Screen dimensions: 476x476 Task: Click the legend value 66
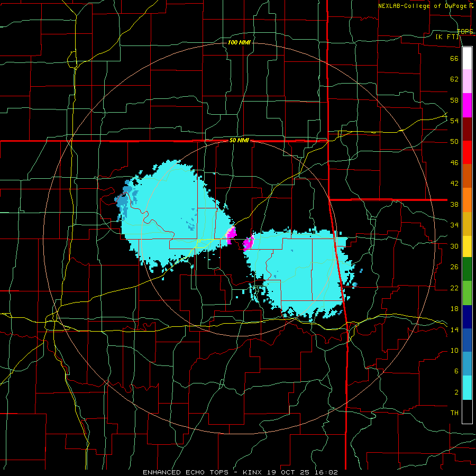(x=454, y=58)
